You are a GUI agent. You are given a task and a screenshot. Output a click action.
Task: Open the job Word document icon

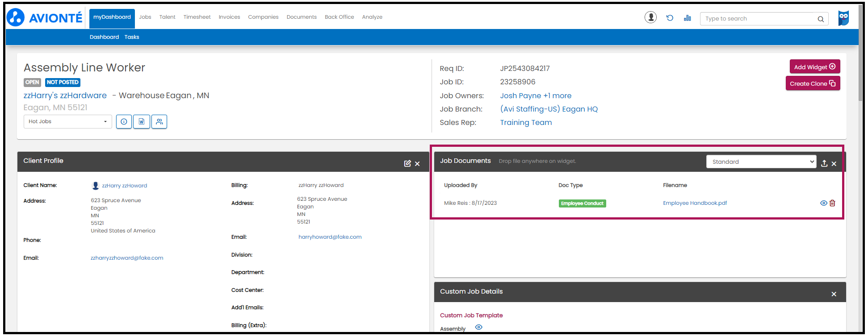tap(142, 122)
